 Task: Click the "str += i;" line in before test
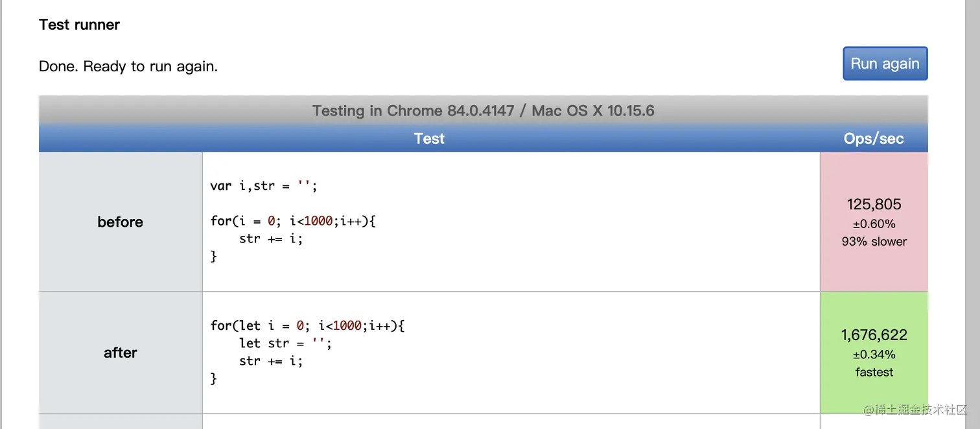(x=271, y=238)
